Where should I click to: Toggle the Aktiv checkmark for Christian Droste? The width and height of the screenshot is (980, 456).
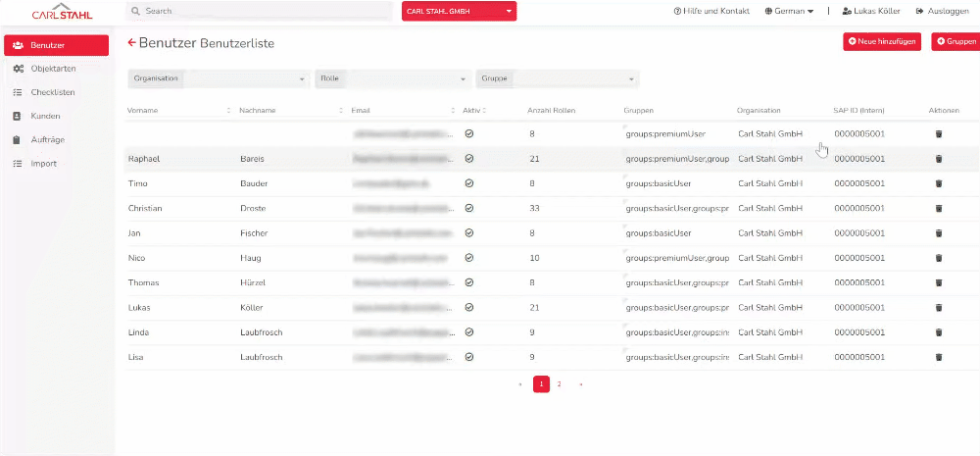(x=468, y=208)
